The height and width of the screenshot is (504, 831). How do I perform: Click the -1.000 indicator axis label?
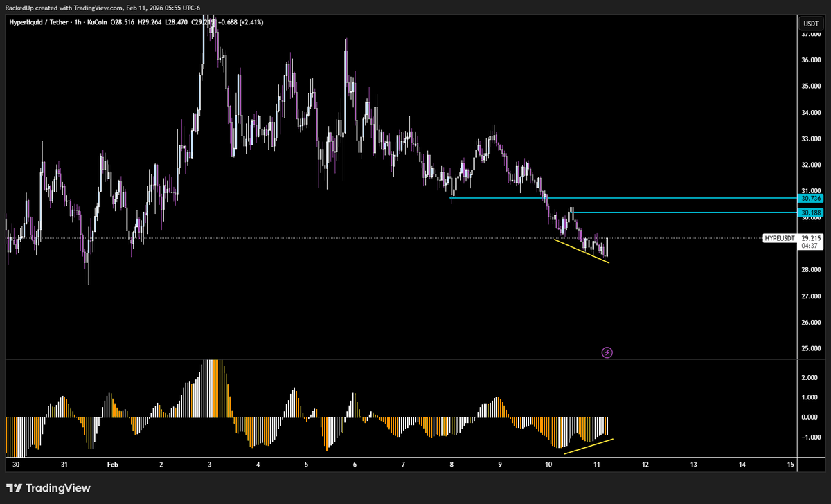810,437
